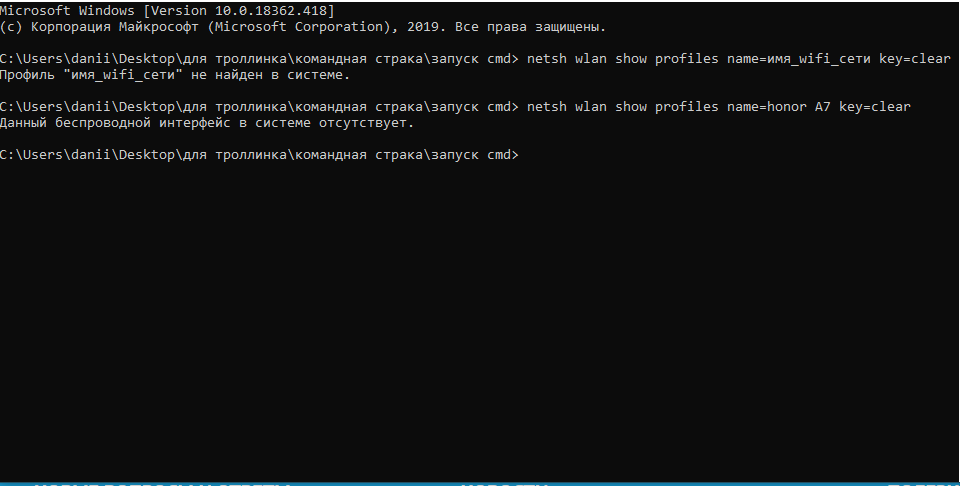Click the blank black console area below the prompt
The width and height of the screenshot is (960, 486).
click(480, 318)
